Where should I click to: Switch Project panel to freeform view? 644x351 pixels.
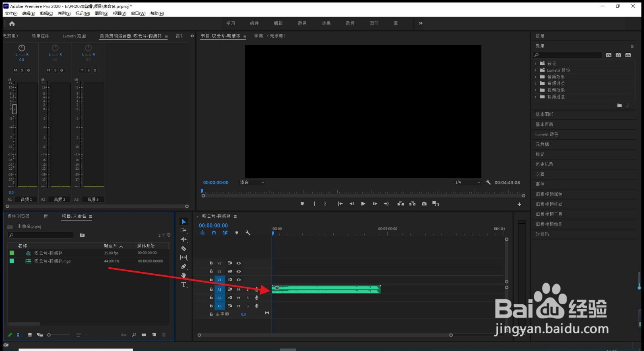click(x=40, y=334)
